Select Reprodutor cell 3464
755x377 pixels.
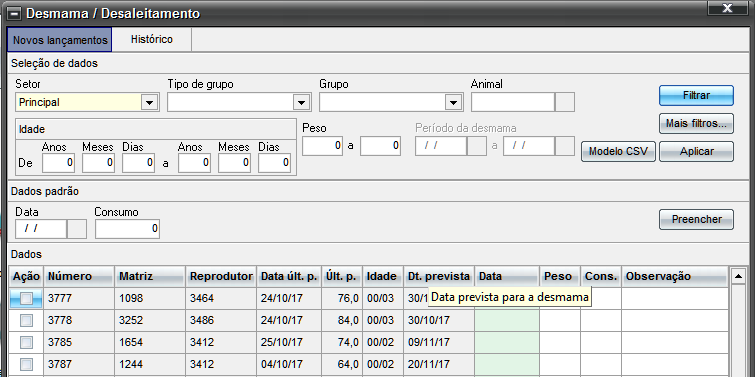pyautogui.click(x=221, y=299)
